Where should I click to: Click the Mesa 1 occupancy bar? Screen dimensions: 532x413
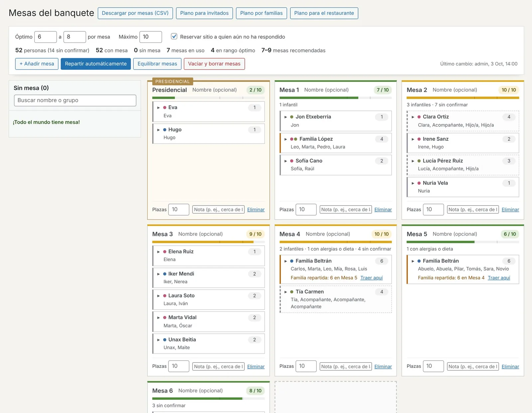[x=335, y=98]
